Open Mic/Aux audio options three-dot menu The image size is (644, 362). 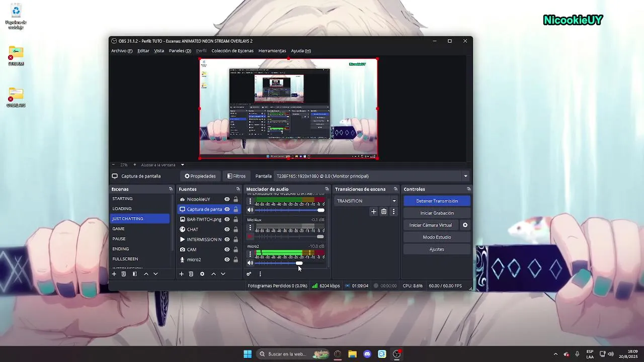[x=250, y=228]
